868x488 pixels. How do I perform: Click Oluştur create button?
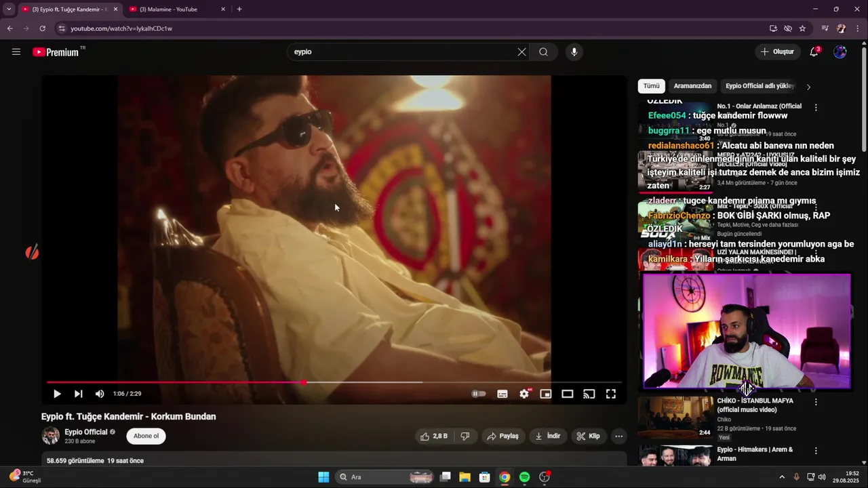point(777,52)
